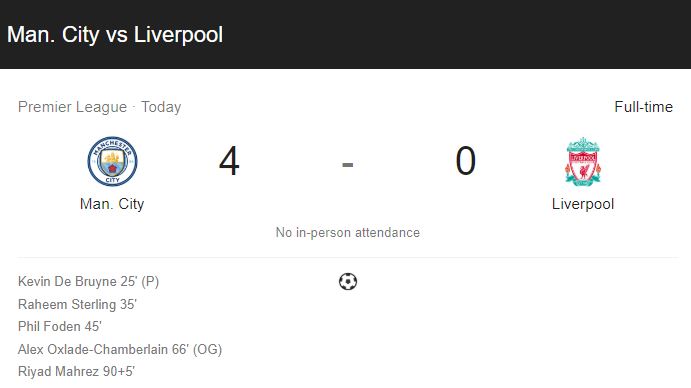Click the Premier League competition label
This screenshot has height=388, width=691.
click(x=72, y=107)
